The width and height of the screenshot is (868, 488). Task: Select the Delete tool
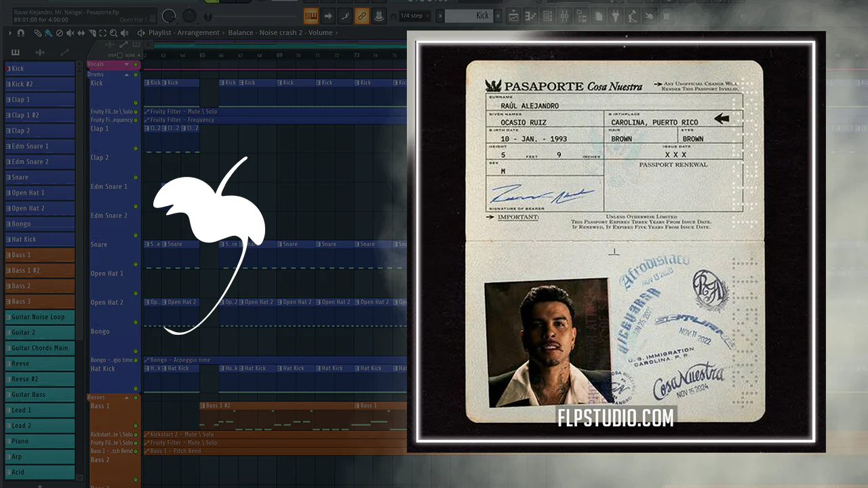60,33
